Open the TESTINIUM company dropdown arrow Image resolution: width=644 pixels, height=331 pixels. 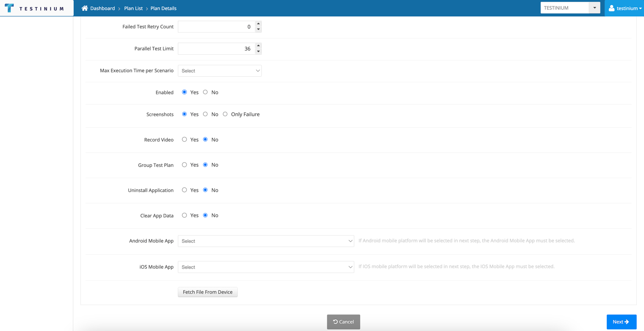click(594, 8)
